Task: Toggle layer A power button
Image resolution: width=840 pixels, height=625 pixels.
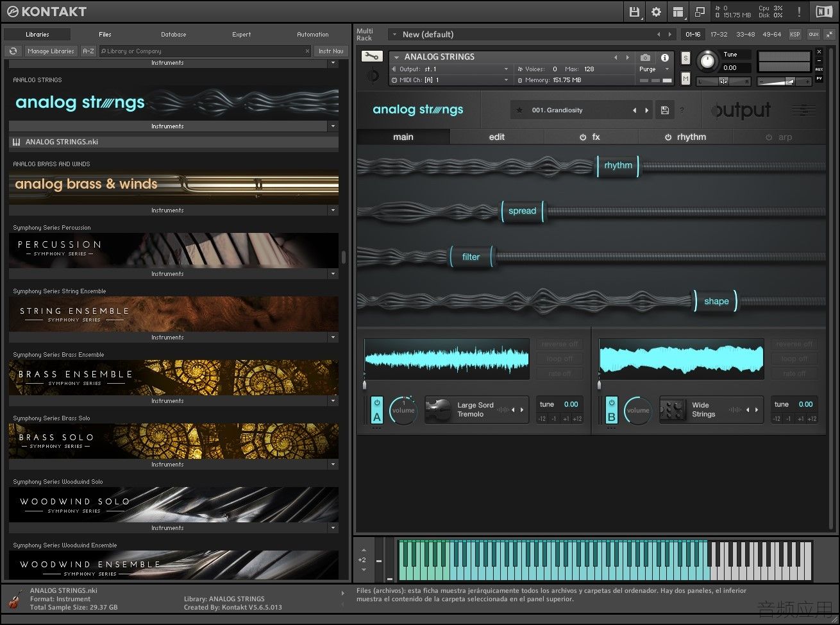Action: (377, 402)
